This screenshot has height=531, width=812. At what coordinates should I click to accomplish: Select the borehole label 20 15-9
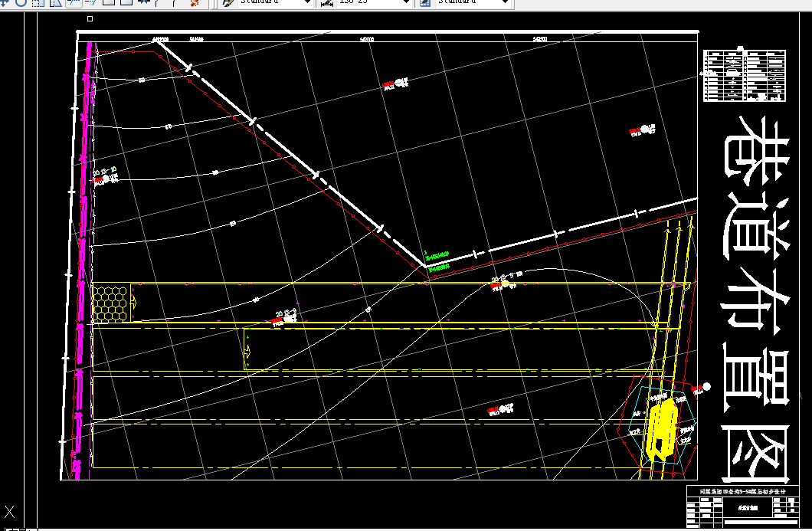point(286,313)
